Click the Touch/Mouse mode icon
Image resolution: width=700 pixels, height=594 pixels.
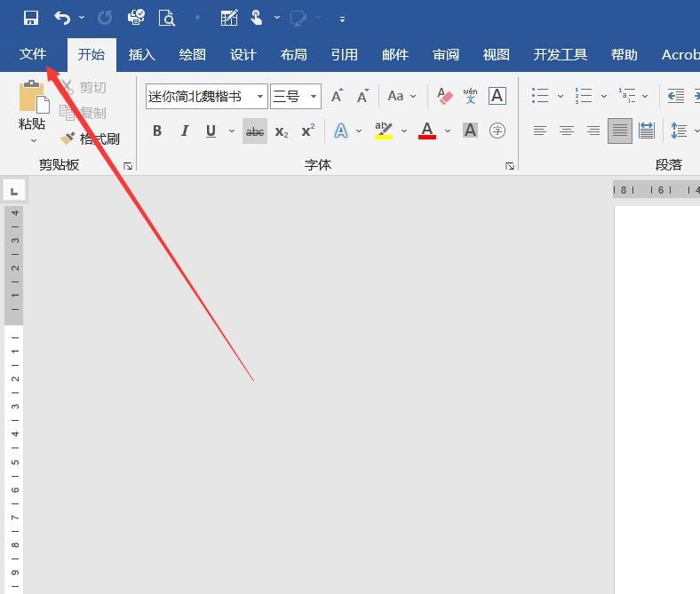[256, 18]
